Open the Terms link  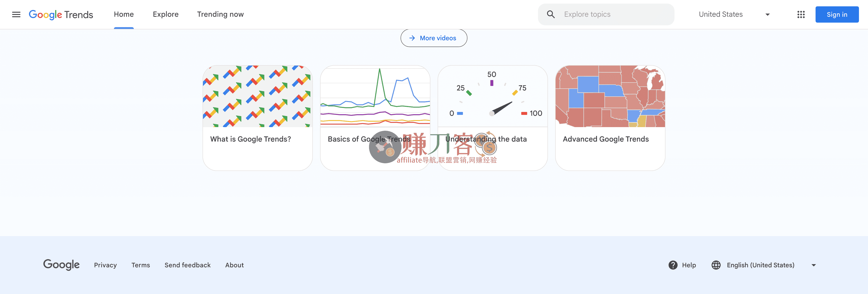coord(141,265)
